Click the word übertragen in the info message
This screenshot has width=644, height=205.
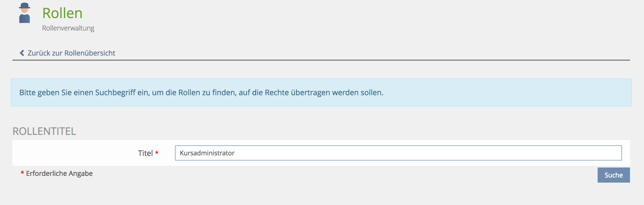point(310,93)
